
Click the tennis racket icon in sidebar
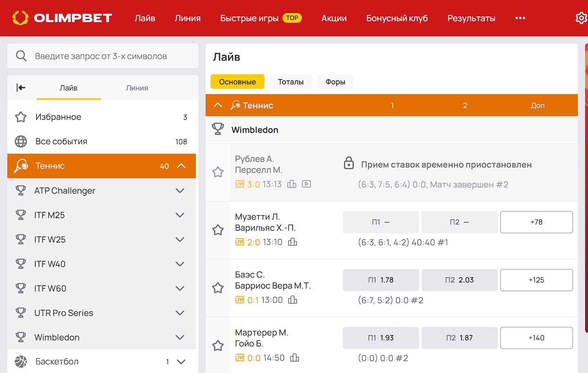click(x=21, y=166)
